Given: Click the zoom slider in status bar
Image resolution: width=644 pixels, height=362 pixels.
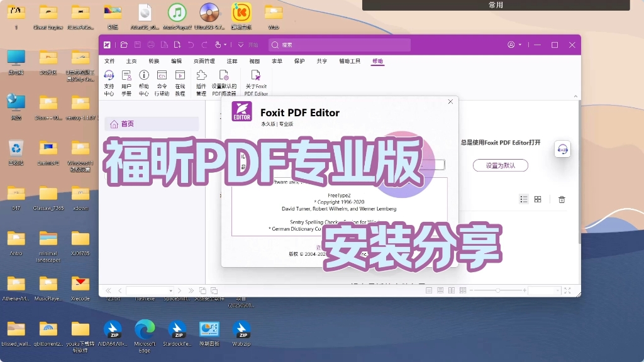Looking at the screenshot, I should [x=497, y=290].
